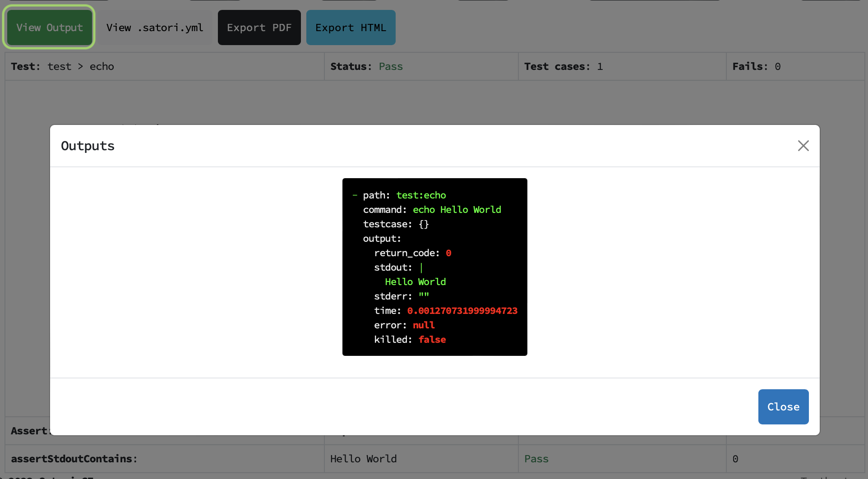Click the time value 0.001270731999994723
The image size is (868, 479).
[462, 311]
